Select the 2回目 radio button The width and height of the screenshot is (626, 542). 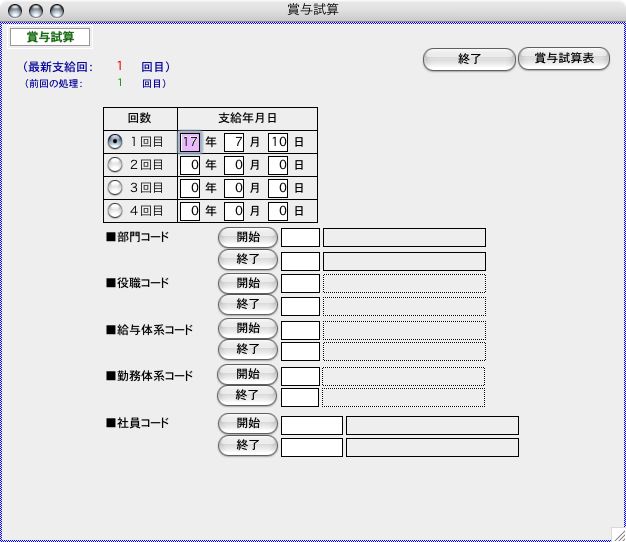pyautogui.click(x=115, y=164)
